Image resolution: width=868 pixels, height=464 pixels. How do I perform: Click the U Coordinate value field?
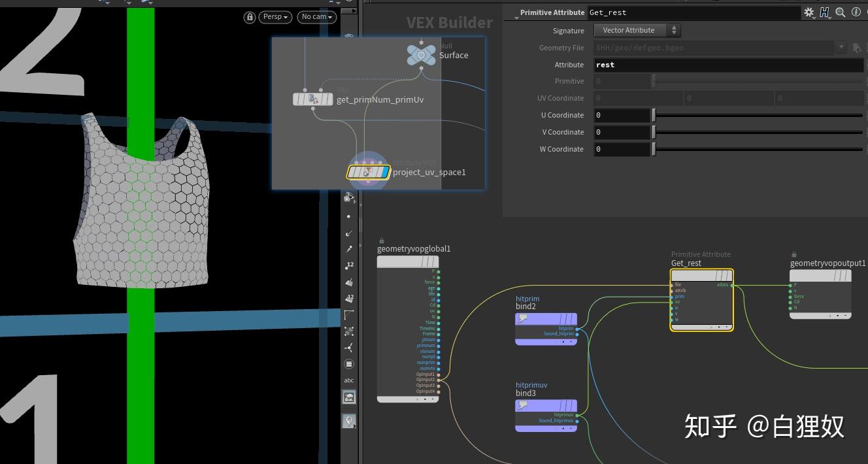tap(622, 115)
